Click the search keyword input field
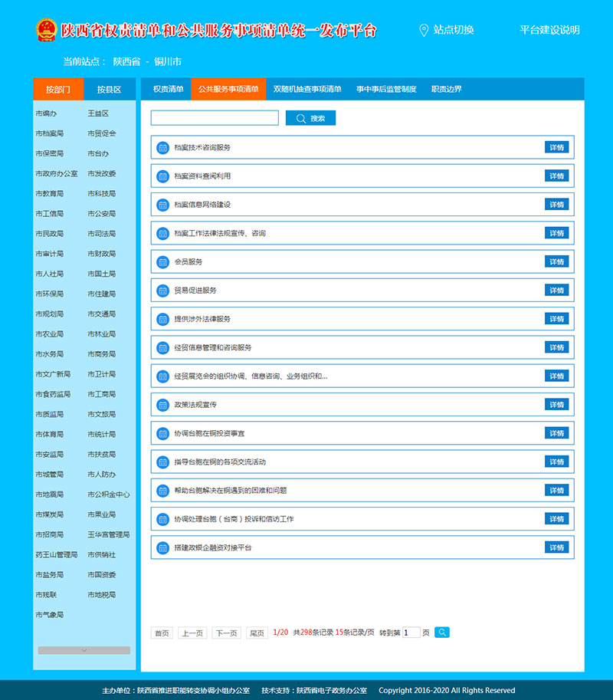The image size is (613, 700). [215, 118]
